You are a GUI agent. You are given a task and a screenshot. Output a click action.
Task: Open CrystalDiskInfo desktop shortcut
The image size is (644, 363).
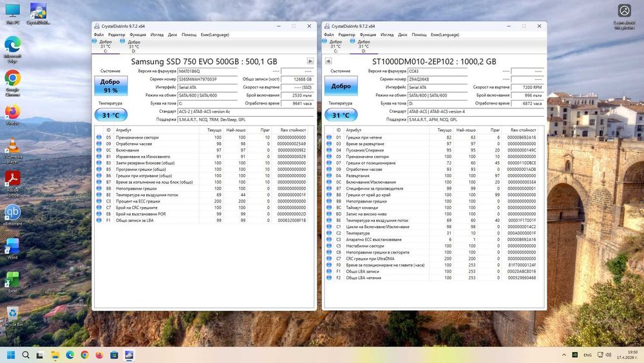[38, 14]
